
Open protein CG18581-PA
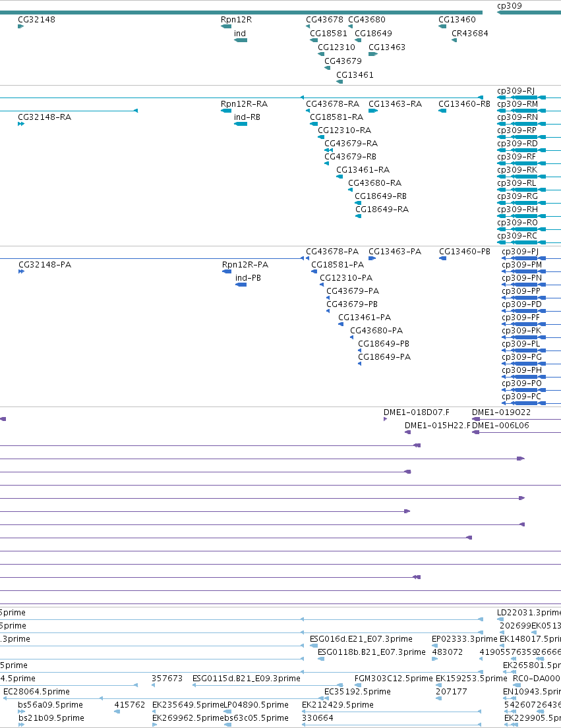point(338,265)
